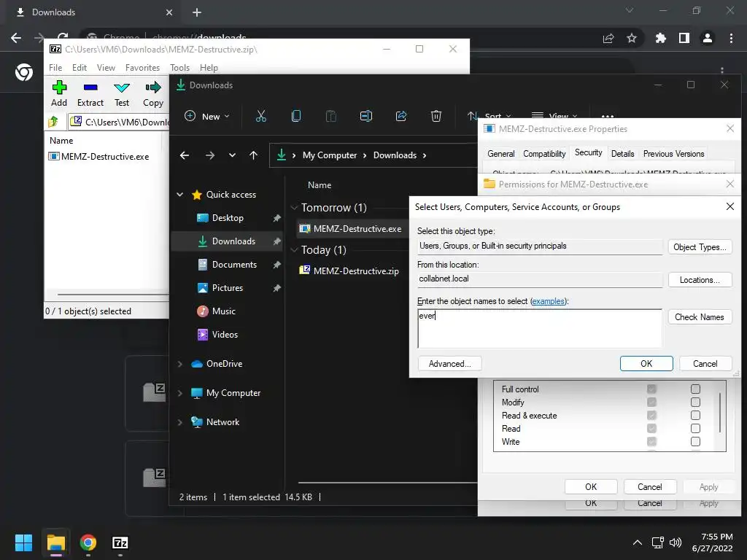The width and height of the screenshot is (747, 560).
Task: Click the Copy icon in 7-Zip
Action: 153,87
